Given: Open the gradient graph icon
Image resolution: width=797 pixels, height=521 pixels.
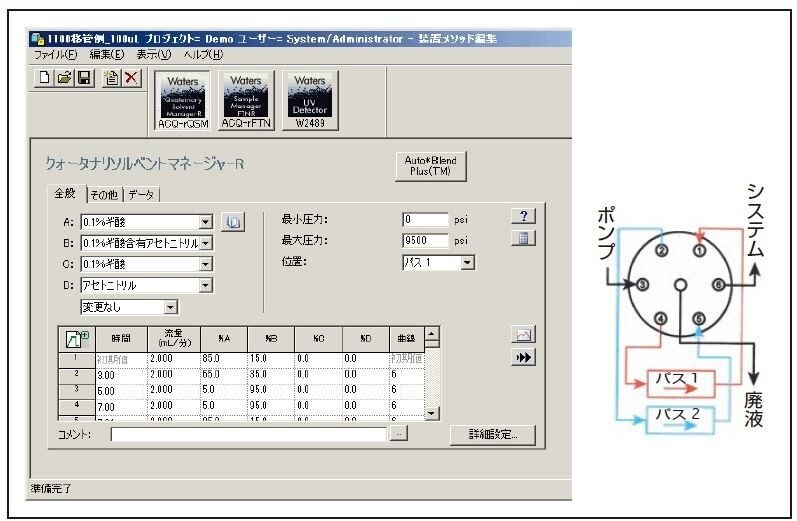Looking at the screenshot, I should [x=524, y=335].
